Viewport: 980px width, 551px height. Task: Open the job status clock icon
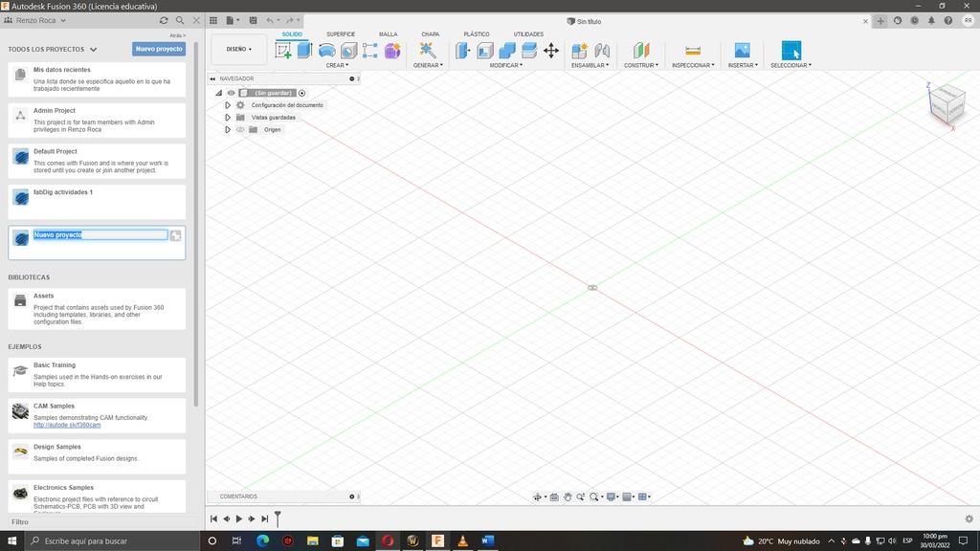point(914,21)
